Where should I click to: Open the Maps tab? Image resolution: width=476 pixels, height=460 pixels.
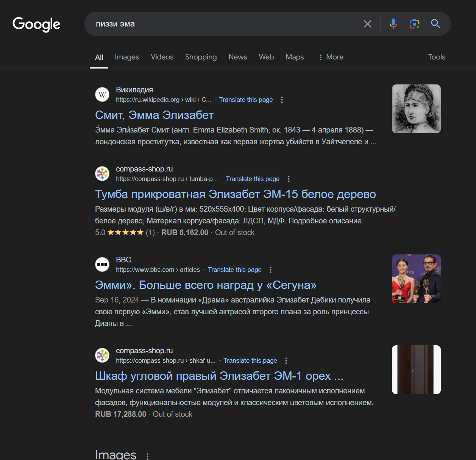click(295, 57)
